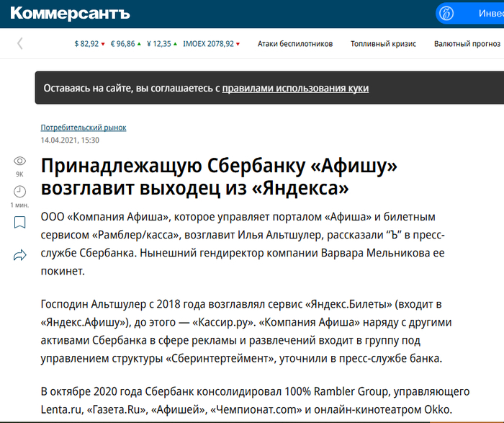Open the Валютный прогноз topic
This screenshot has height=423, width=504.
pos(467,44)
